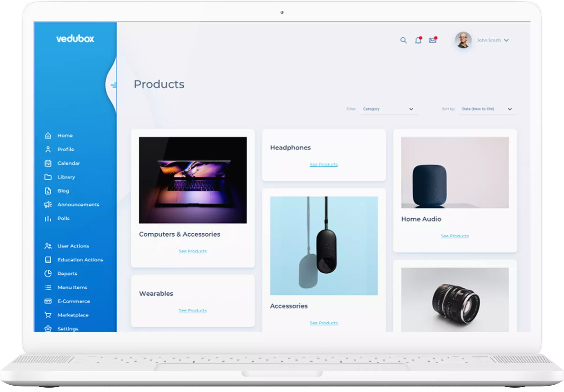
Task: Expand the Category filter dropdown
Action: coord(388,109)
